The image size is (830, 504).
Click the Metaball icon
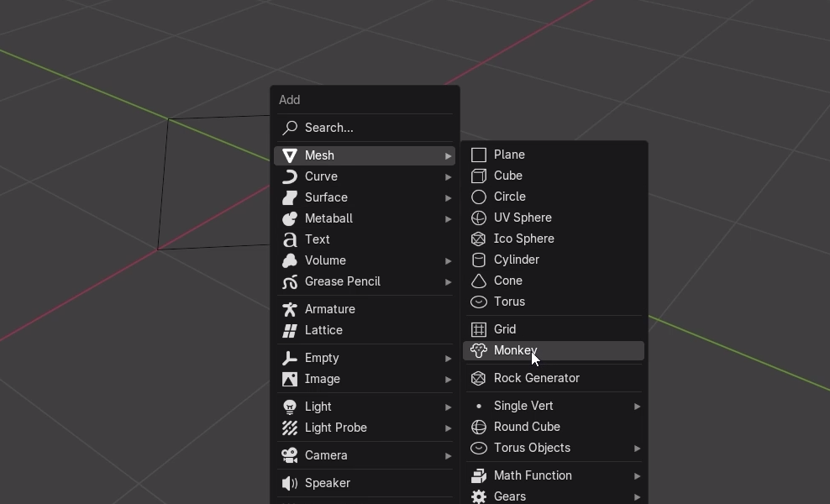pyautogui.click(x=290, y=218)
